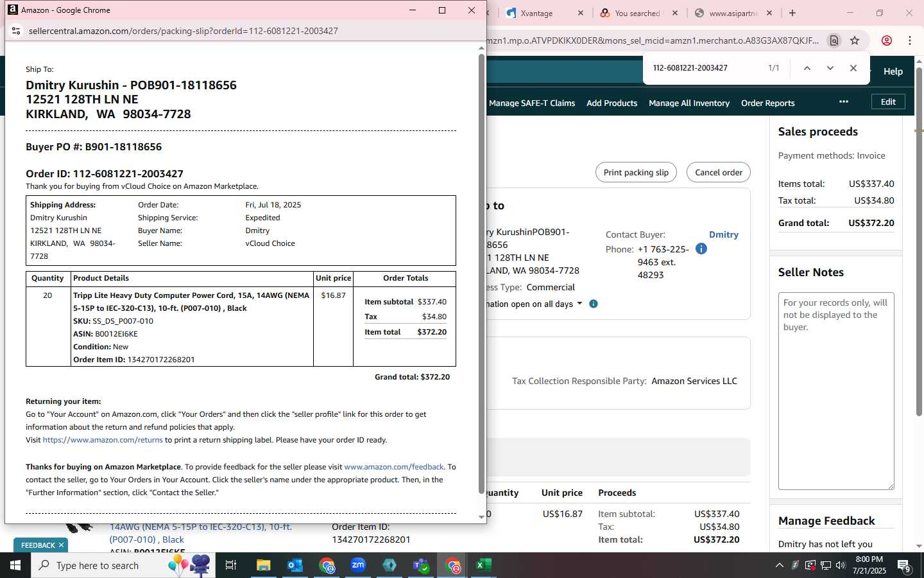This screenshot has width=924, height=578.
Task: Click the site info icon in popup address bar
Action: click(16, 31)
